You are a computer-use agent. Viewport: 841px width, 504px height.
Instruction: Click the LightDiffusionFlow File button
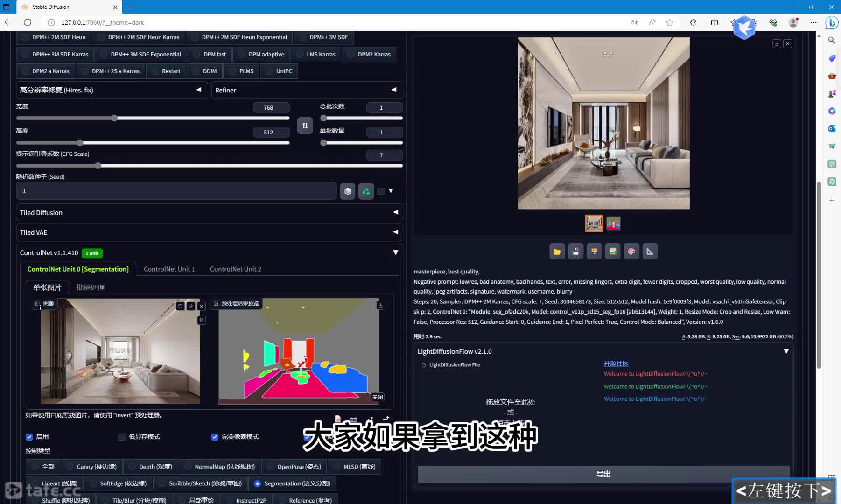[451, 365]
